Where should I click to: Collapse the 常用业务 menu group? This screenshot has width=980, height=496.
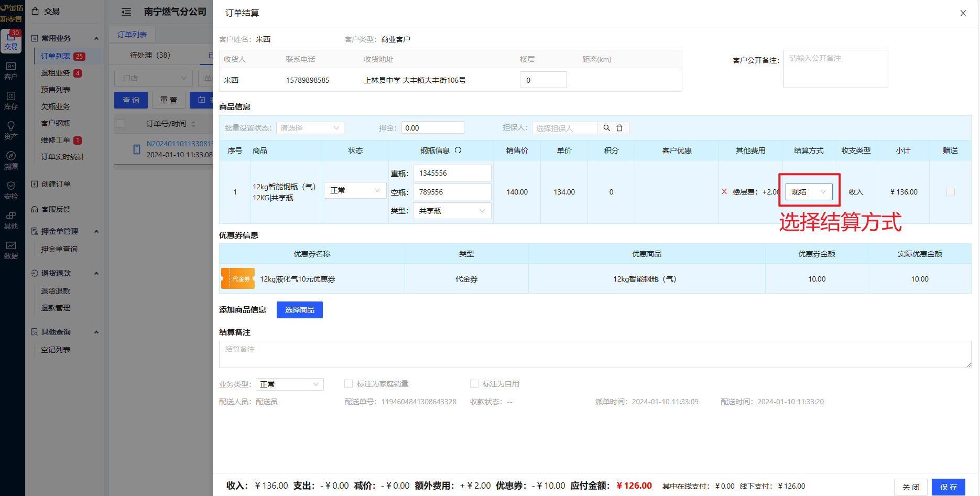tap(96, 38)
